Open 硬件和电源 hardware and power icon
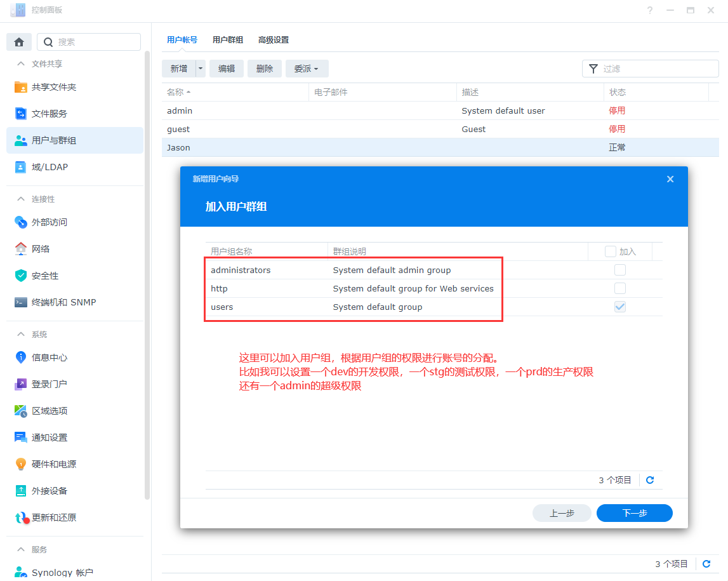The image size is (728, 581). 21,464
